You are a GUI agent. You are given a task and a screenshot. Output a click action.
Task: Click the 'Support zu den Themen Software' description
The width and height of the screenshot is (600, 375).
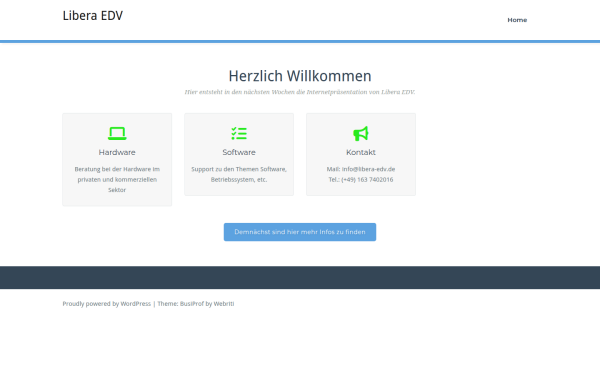pyautogui.click(x=239, y=174)
